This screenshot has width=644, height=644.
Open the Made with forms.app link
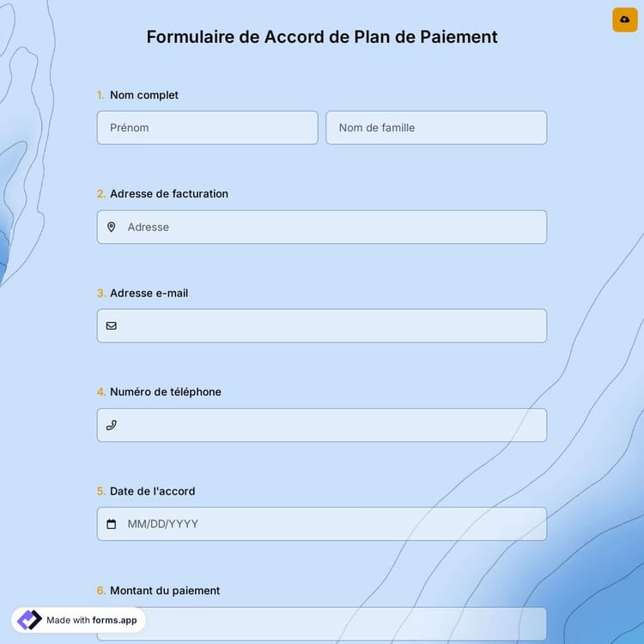(x=91, y=620)
